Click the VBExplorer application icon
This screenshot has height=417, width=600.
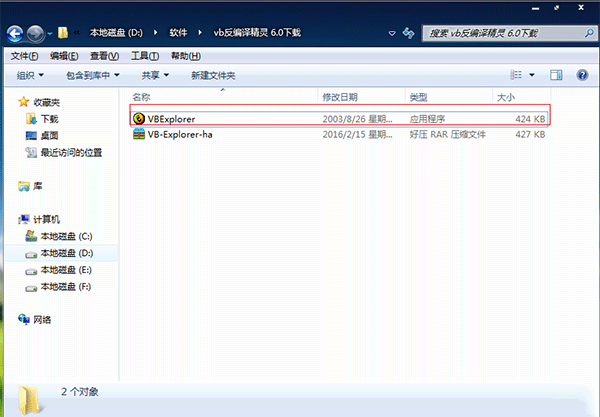[x=139, y=118]
